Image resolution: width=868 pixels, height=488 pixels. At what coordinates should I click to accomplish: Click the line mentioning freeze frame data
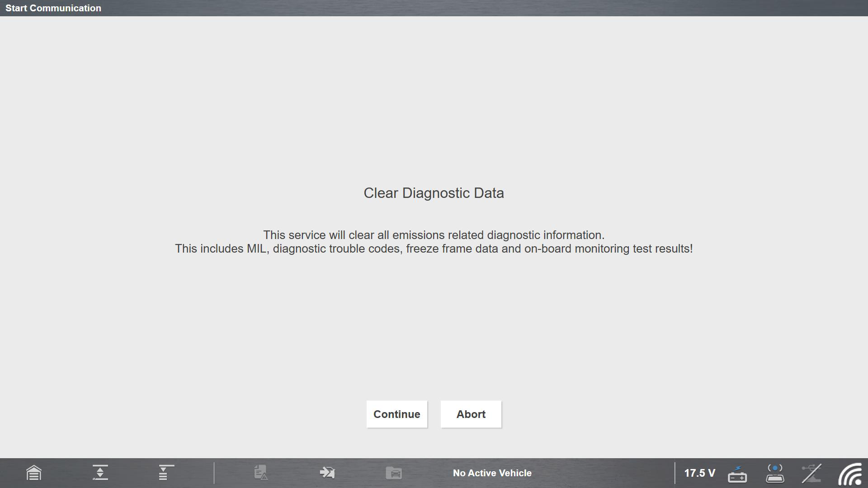tap(434, 249)
